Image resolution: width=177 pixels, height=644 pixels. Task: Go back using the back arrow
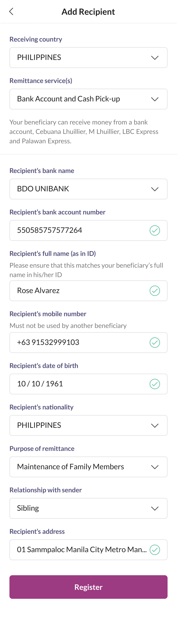tap(11, 12)
